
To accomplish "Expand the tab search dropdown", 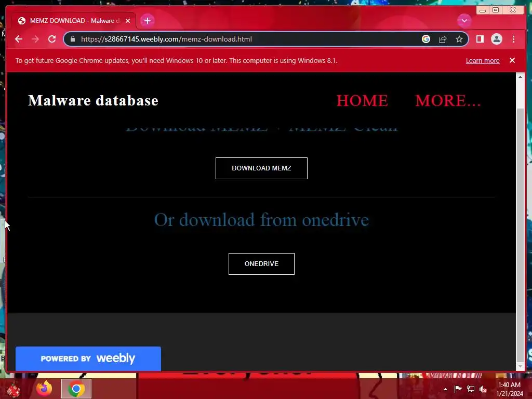I will click(x=464, y=21).
